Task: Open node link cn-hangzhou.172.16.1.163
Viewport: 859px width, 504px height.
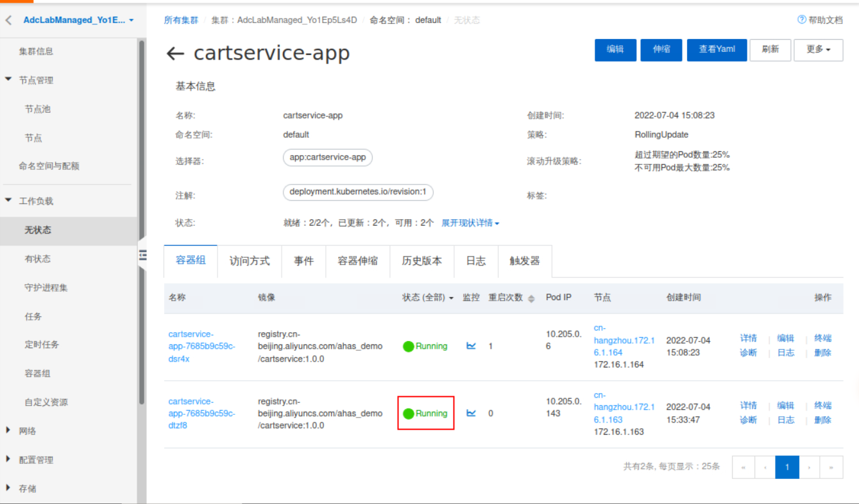Action: pyautogui.click(x=624, y=407)
